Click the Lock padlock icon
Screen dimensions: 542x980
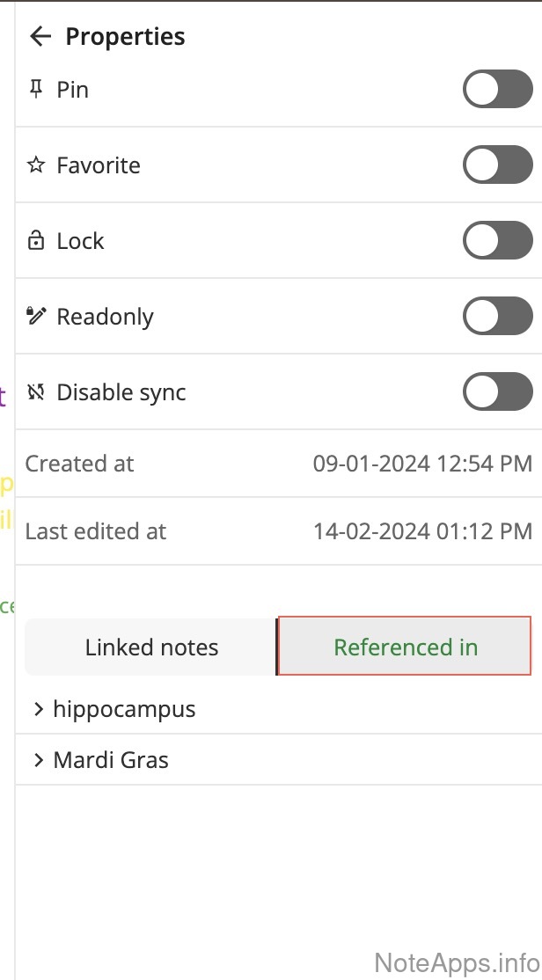[36, 241]
